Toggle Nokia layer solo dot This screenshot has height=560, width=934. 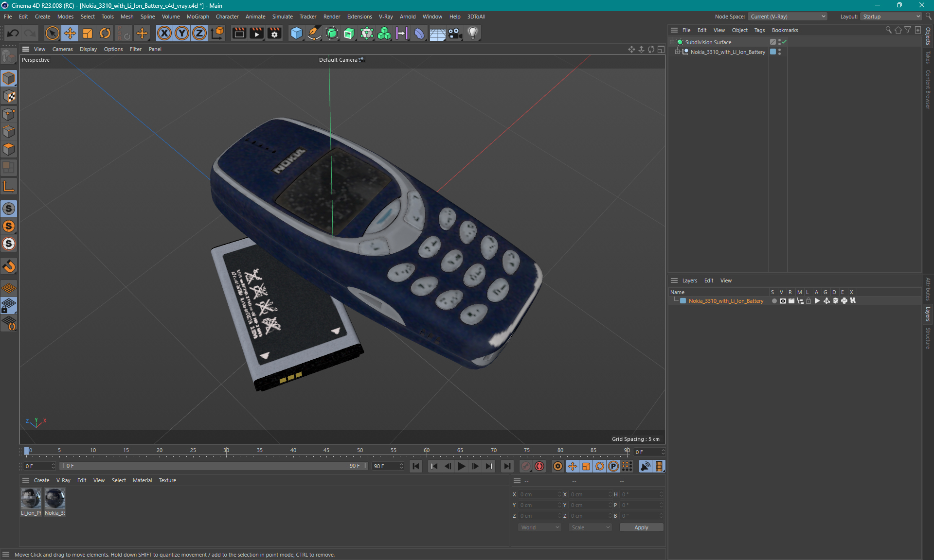(x=774, y=301)
